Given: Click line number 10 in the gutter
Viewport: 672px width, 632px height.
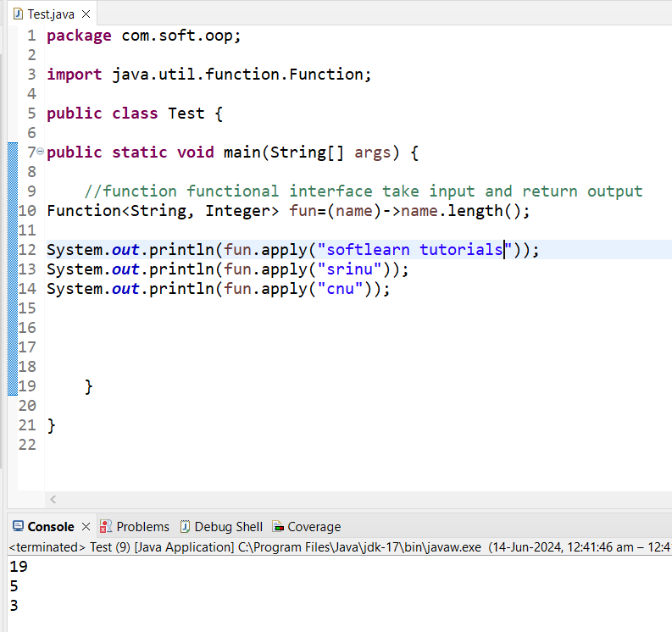Looking at the screenshot, I should click(26, 211).
